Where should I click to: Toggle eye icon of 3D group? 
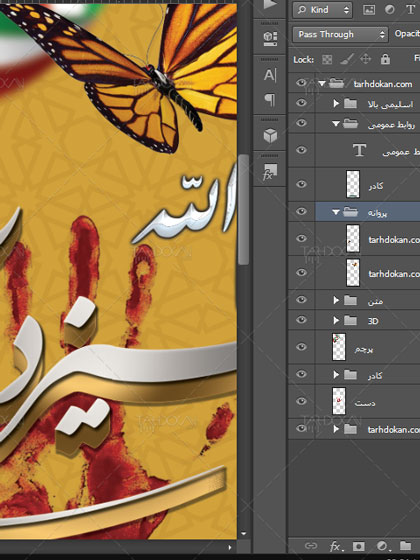(x=301, y=320)
